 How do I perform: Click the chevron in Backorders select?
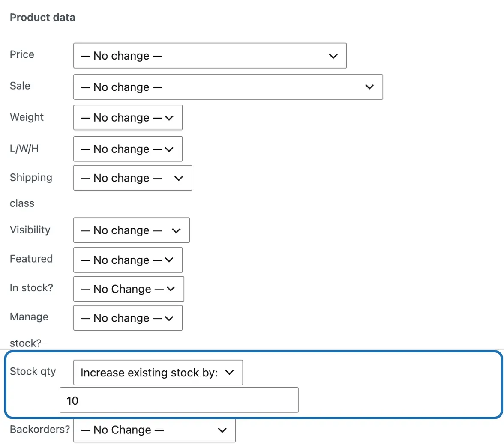coord(222,430)
